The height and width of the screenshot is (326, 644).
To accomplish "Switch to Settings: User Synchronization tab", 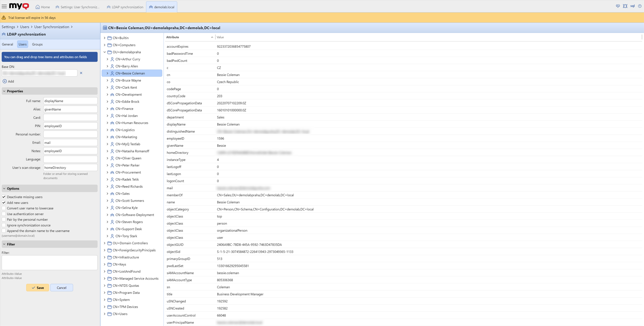I will coord(78,7).
